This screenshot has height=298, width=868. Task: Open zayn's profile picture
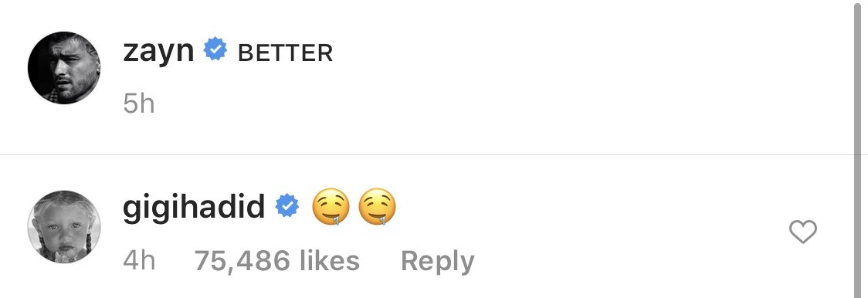tap(64, 68)
